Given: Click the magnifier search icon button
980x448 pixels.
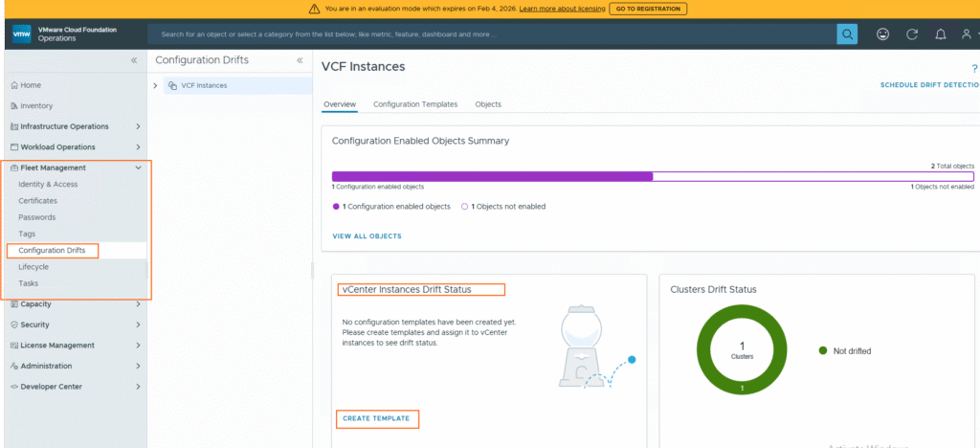Looking at the screenshot, I should pyautogui.click(x=847, y=34).
